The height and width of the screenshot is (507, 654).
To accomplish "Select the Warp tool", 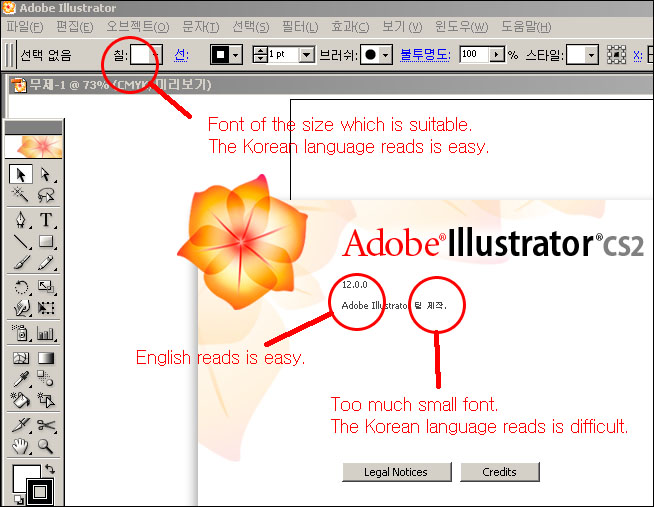I will click(x=20, y=308).
